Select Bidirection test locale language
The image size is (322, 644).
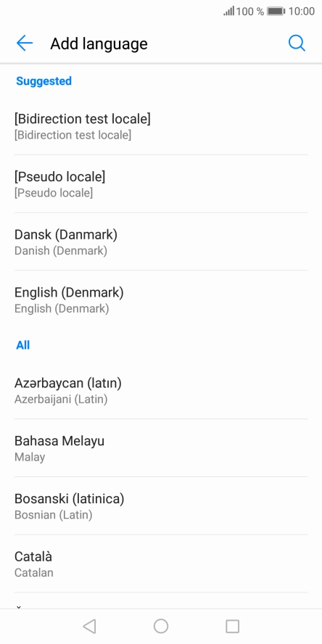pyautogui.click(x=161, y=126)
